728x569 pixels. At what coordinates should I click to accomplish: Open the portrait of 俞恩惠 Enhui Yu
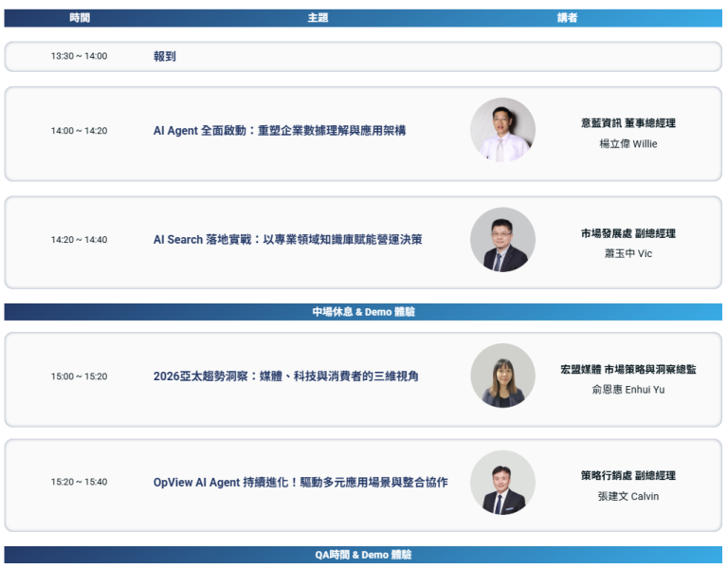(502, 376)
